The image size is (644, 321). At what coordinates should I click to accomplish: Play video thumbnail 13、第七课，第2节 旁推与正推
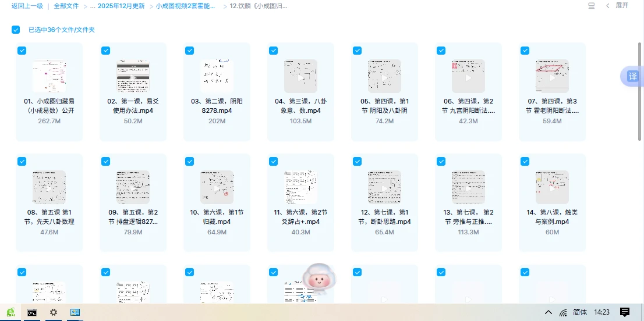point(468,187)
